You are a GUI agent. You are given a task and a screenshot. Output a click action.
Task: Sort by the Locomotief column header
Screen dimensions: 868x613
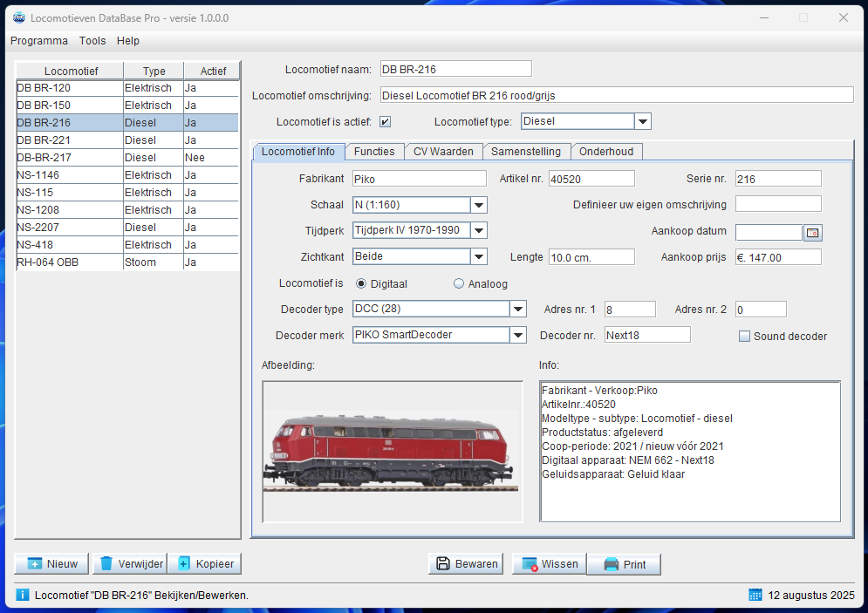point(71,71)
